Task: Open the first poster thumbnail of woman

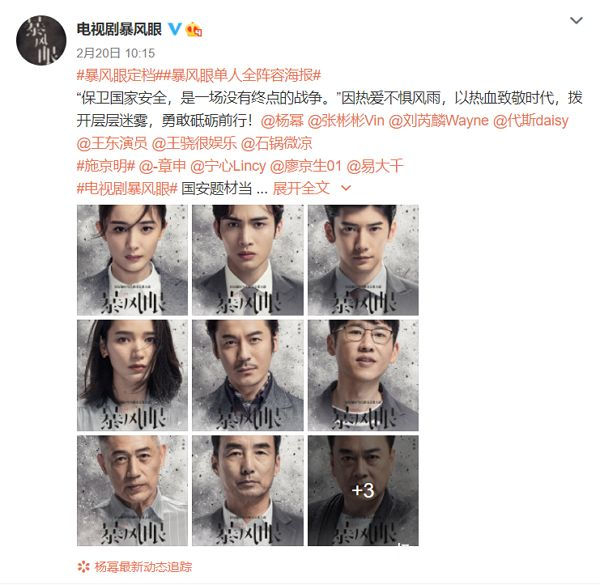Action: tap(132, 260)
